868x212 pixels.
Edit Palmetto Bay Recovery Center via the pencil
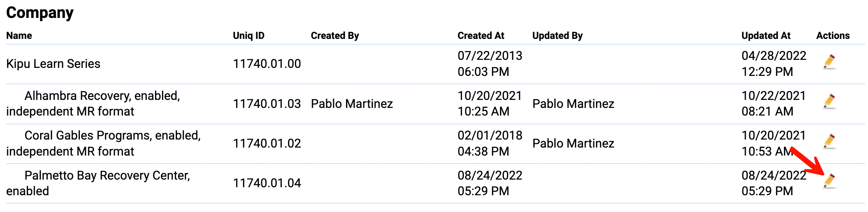(x=829, y=181)
